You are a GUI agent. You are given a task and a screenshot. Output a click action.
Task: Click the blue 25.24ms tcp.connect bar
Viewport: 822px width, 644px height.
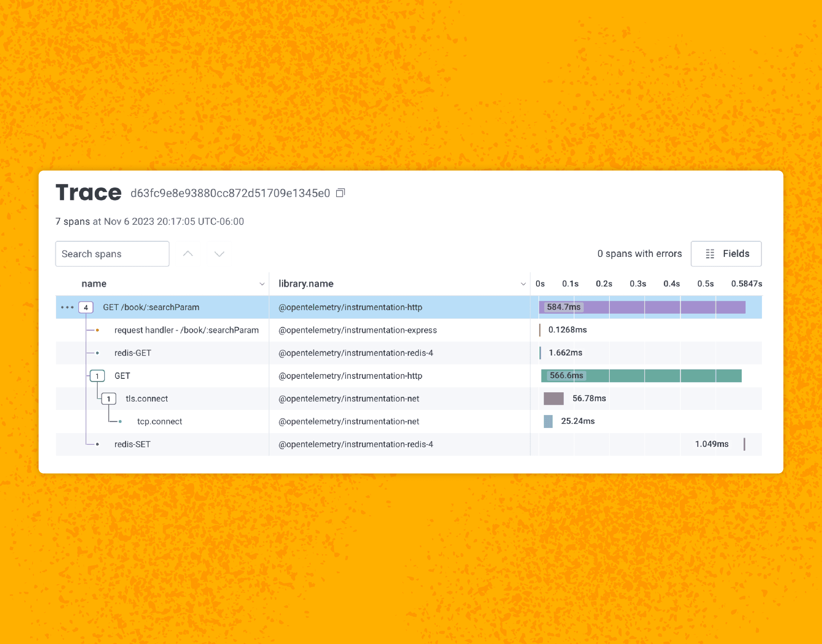coord(548,421)
